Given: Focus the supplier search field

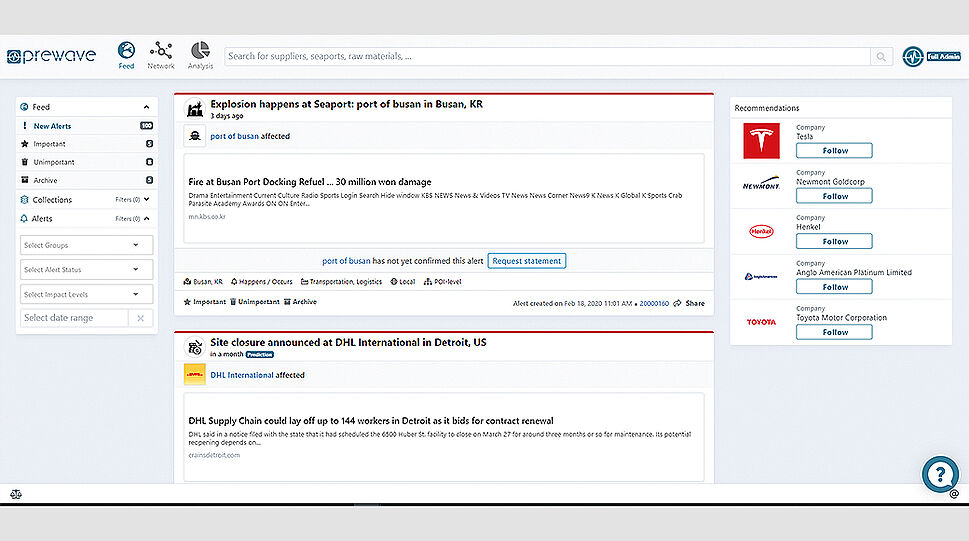Looking at the screenshot, I should [548, 56].
